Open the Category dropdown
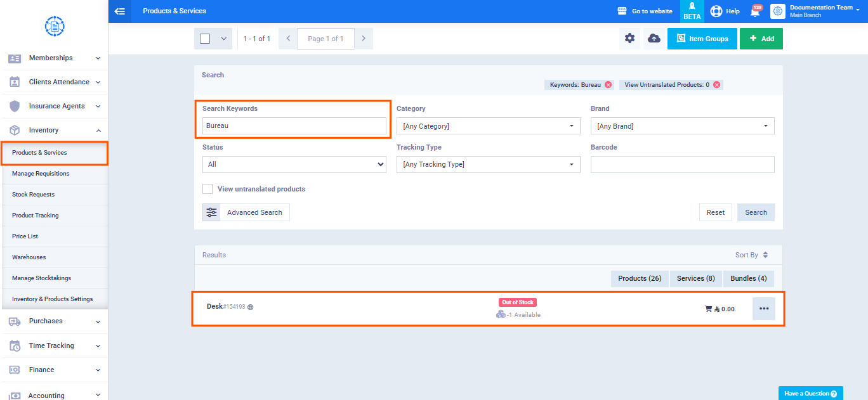 click(489, 126)
